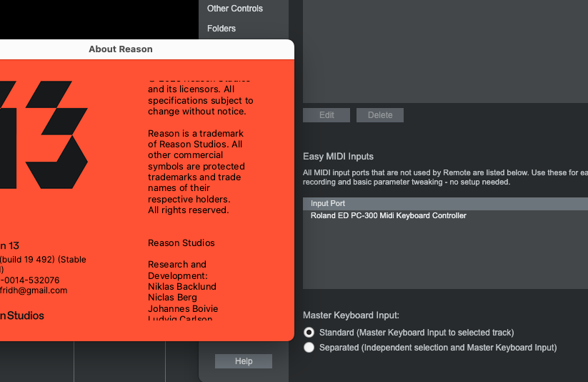588x382 pixels.
Task: Click the Easy MIDI Inputs heading
Action: pyautogui.click(x=338, y=157)
